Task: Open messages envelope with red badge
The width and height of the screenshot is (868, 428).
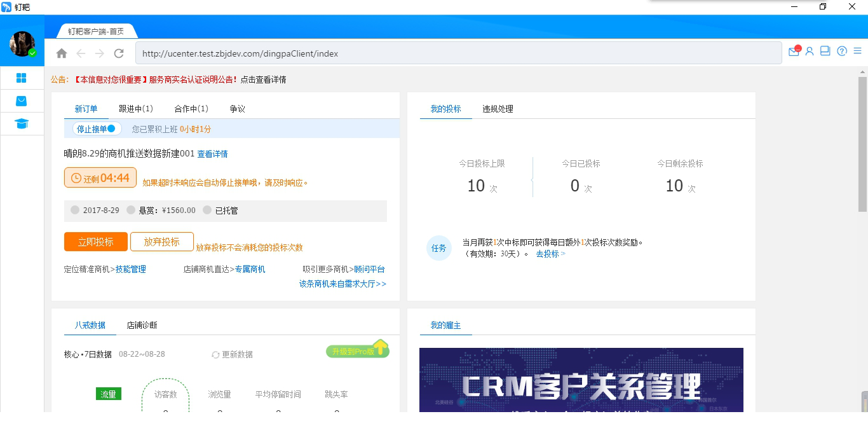Action: click(x=794, y=51)
